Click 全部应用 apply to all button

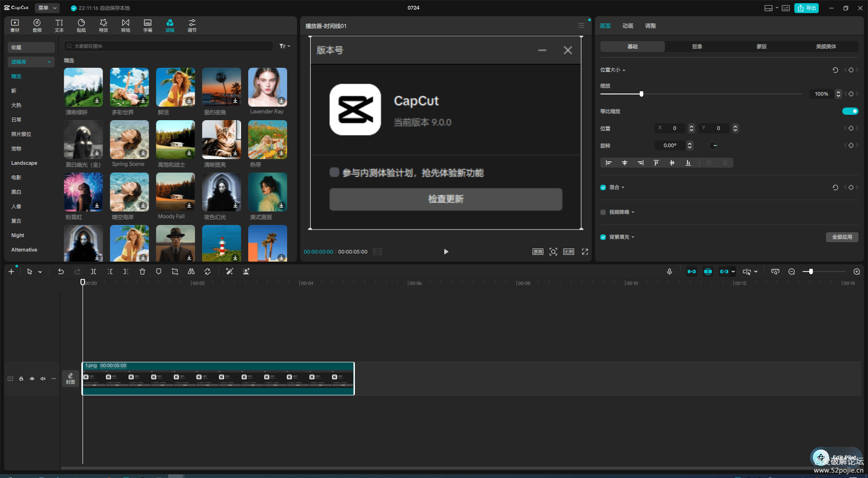point(842,237)
